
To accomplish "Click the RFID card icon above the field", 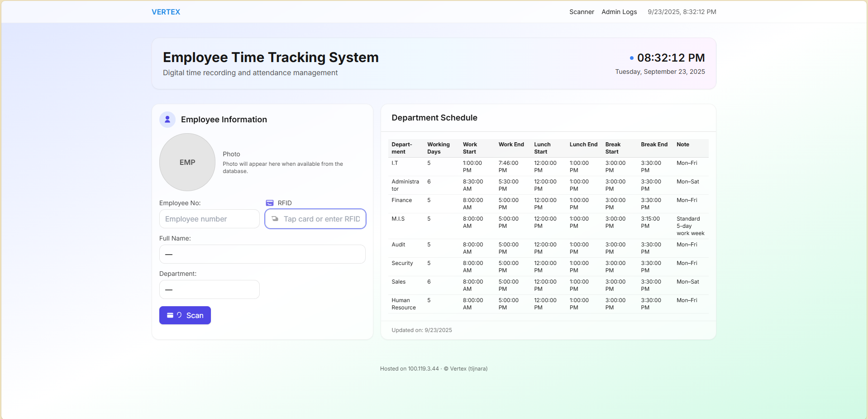I will (270, 203).
